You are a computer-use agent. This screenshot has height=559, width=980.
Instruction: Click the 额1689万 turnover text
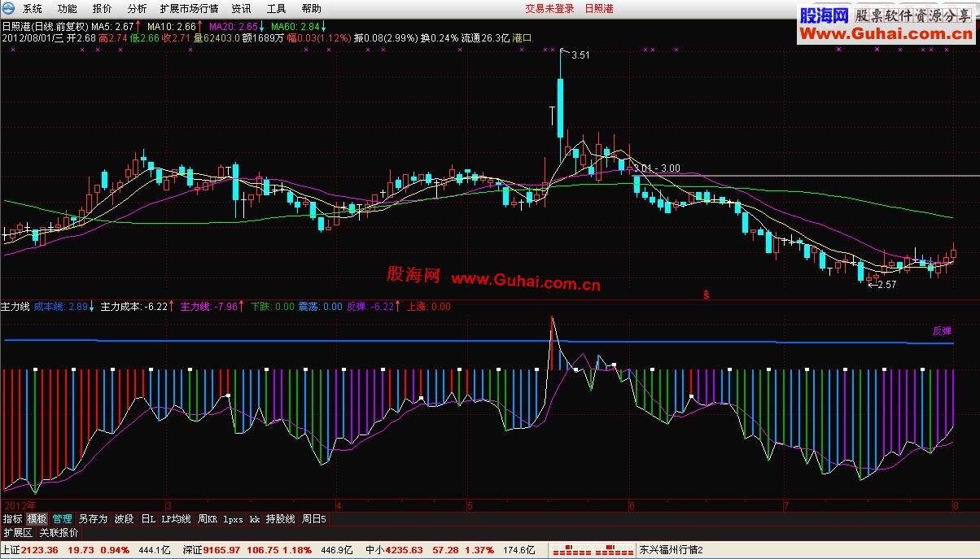[264, 38]
